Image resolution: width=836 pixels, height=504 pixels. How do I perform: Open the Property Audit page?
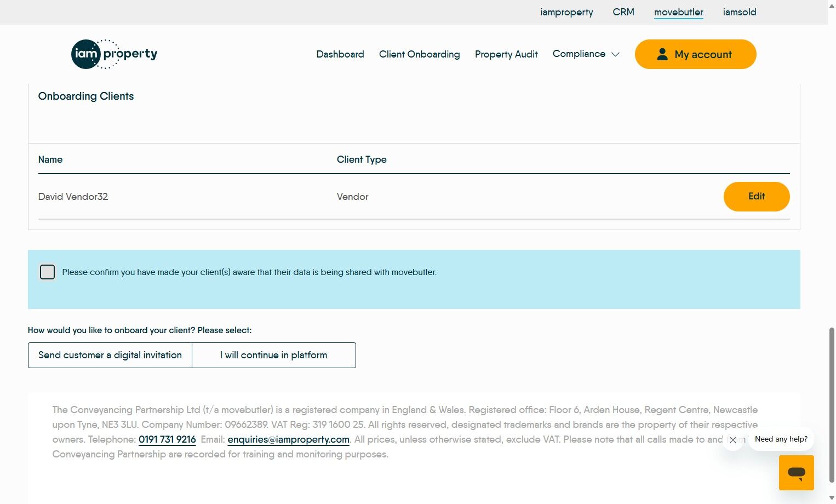pyautogui.click(x=506, y=54)
